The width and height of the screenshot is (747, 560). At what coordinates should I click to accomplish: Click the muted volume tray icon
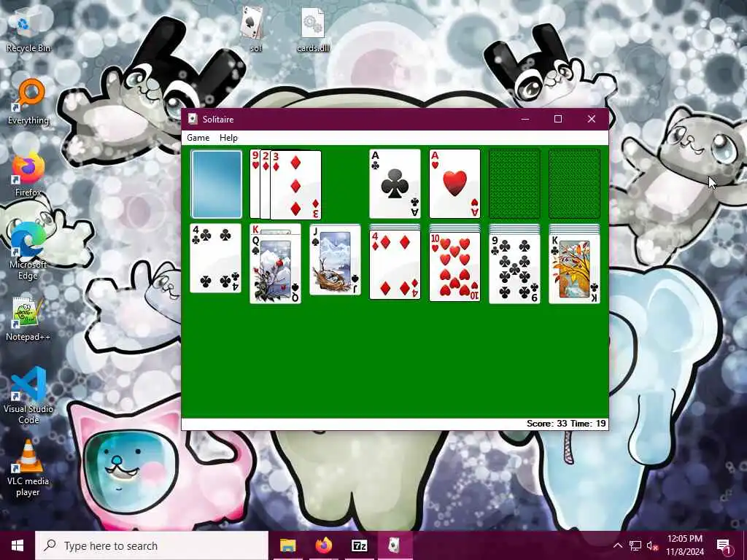point(652,545)
